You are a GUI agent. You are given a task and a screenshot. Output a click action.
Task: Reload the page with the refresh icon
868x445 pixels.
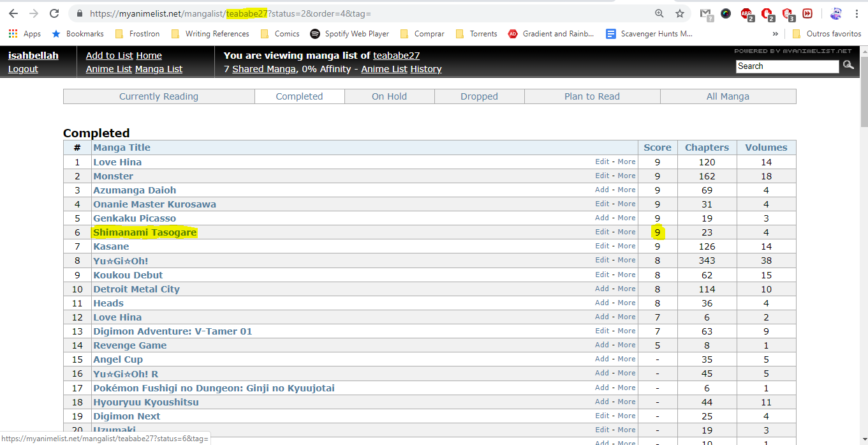tap(54, 13)
